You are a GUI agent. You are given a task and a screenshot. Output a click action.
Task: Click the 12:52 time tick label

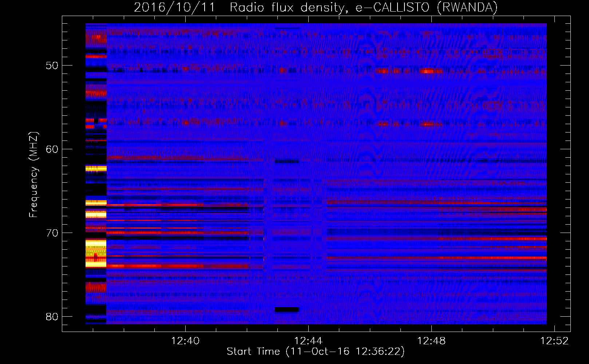click(x=554, y=341)
